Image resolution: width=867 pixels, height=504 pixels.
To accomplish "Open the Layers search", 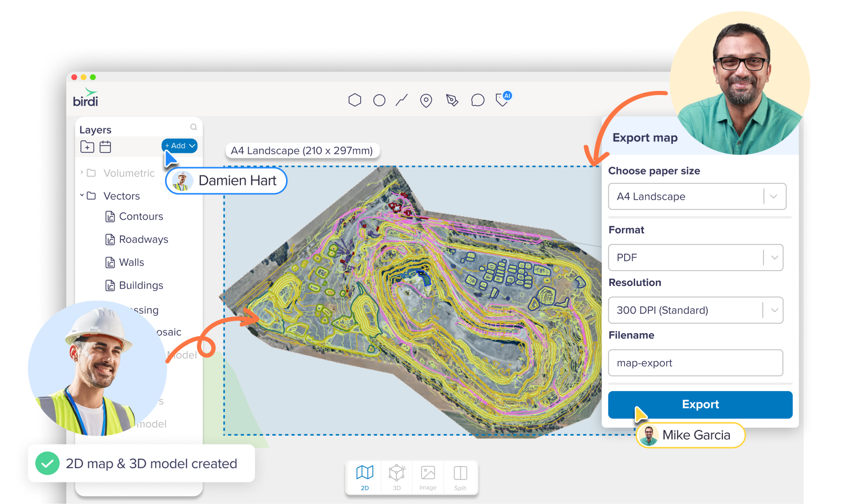I will [193, 127].
